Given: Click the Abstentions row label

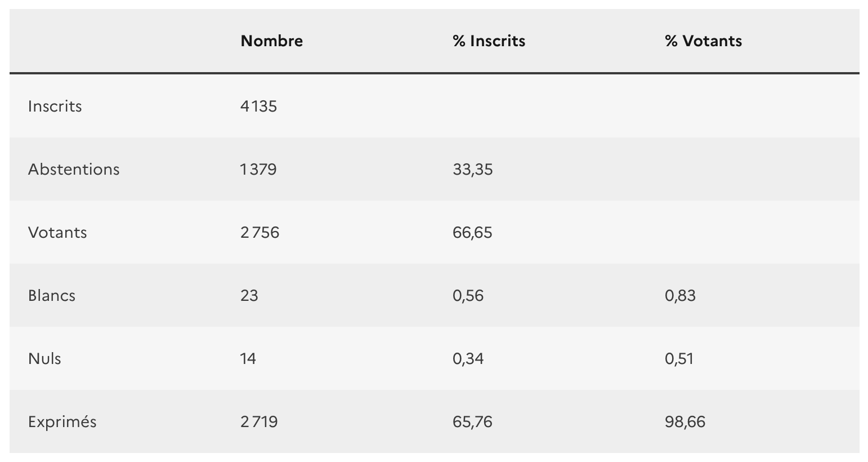Looking at the screenshot, I should point(74,170).
